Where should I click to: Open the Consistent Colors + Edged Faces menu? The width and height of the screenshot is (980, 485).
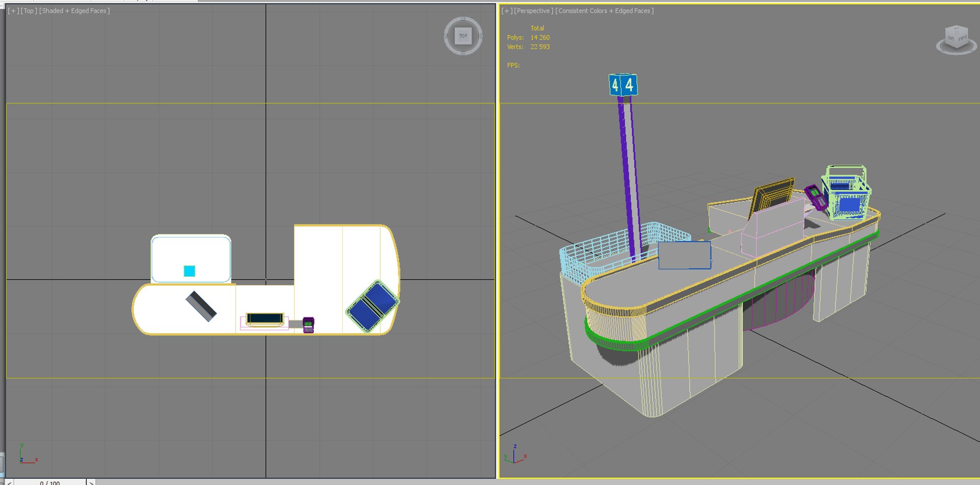pyautogui.click(x=604, y=11)
